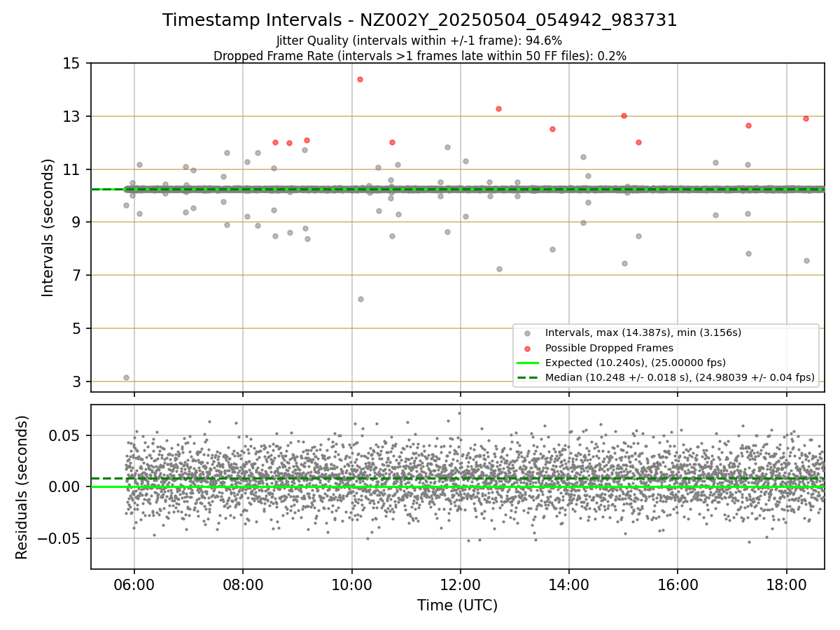Click the 'Intervals (seconds)' y-axis label
Screen dimensions: 840x630
[48, 227]
